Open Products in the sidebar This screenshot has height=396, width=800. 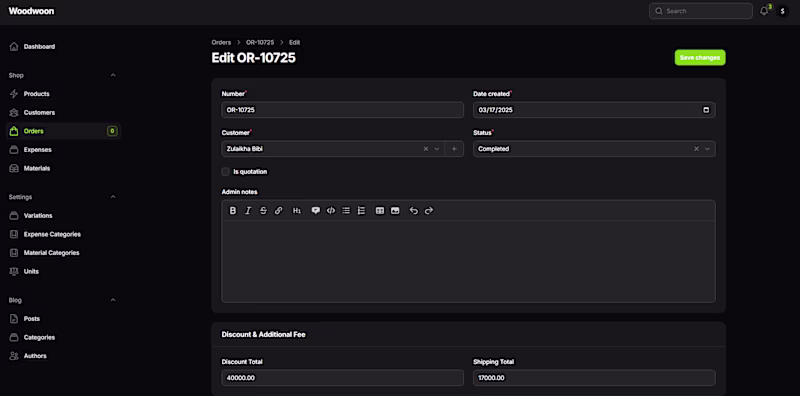37,94
